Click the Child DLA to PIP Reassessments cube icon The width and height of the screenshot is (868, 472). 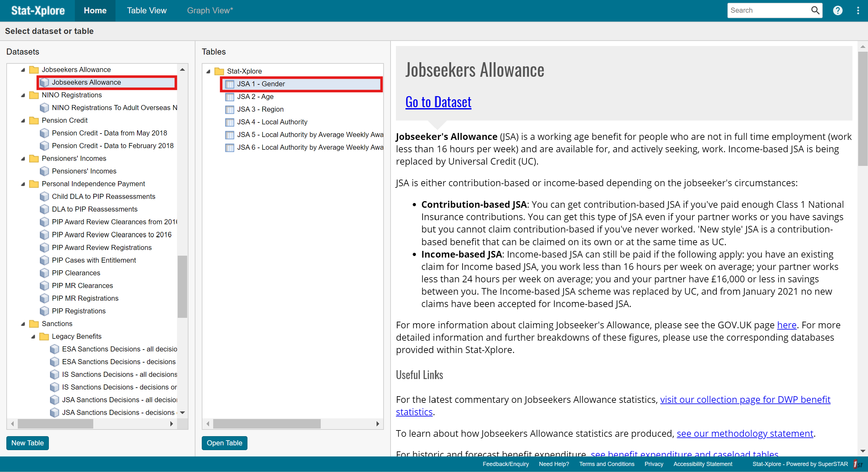pyautogui.click(x=44, y=197)
